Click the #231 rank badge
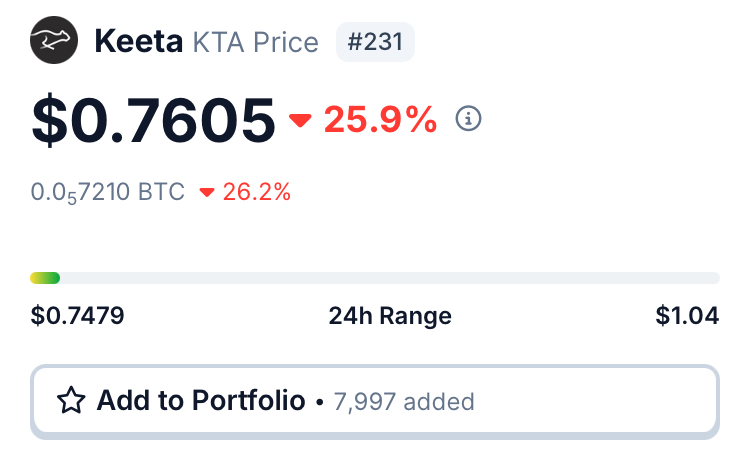This screenshot has width=750, height=467. coord(375,42)
